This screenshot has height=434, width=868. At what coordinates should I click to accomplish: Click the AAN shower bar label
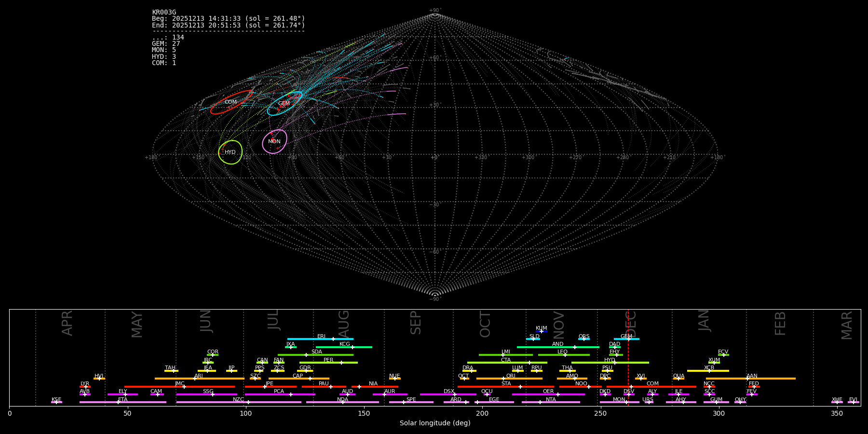(x=752, y=376)
